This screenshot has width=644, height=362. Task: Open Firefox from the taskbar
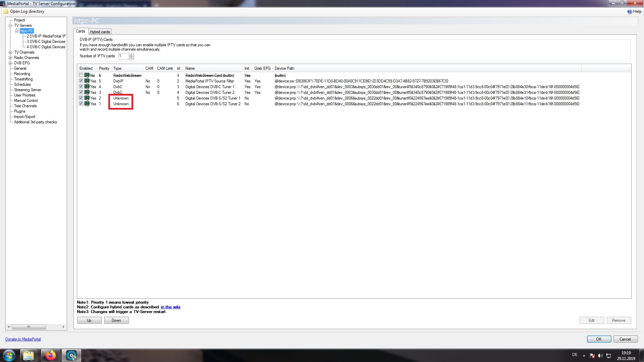pyautogui.click(x=51, y=355)
